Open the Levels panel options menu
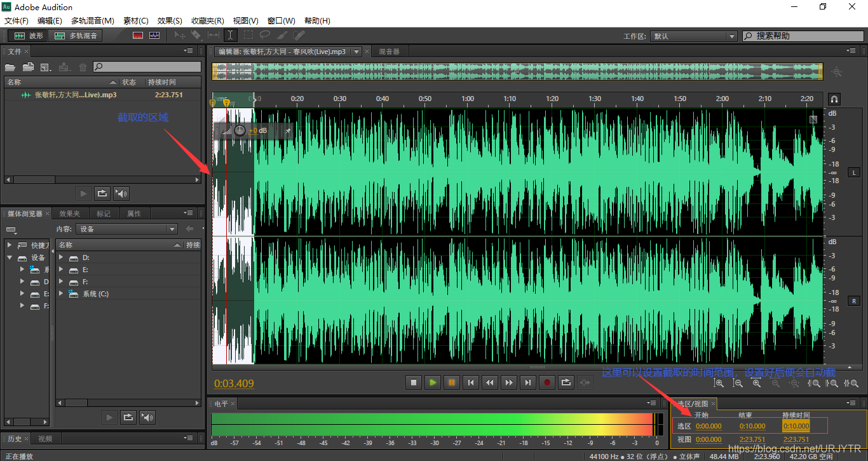 pyautogui.click(x=652, y=403)
